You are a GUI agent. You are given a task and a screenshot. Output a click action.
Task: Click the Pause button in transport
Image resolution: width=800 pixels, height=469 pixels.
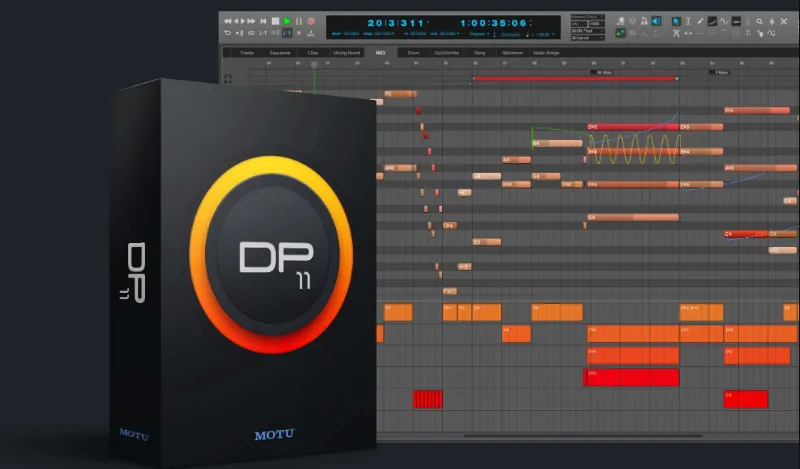pyautogui.click(x=299, y=21)
